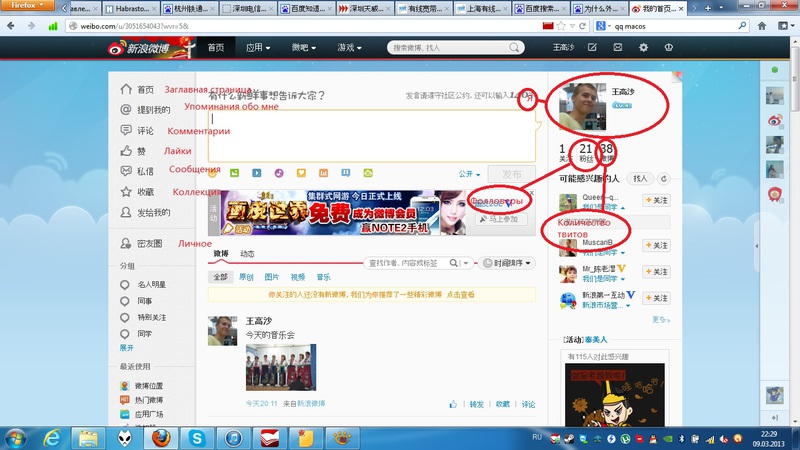The width and height of the screenshot is (800, 450).
Task: Switch to the 微博 feed tab
Action: click(x=221, y=254)
